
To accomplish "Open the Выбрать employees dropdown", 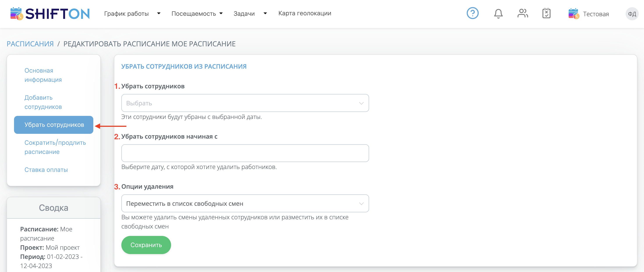I will 245,103.
